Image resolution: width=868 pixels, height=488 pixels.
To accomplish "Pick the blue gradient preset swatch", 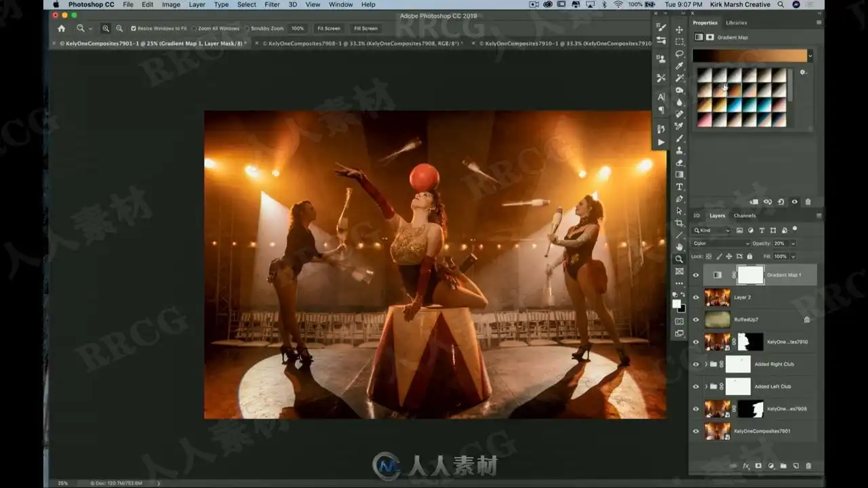I will click(x=734, y=105).
